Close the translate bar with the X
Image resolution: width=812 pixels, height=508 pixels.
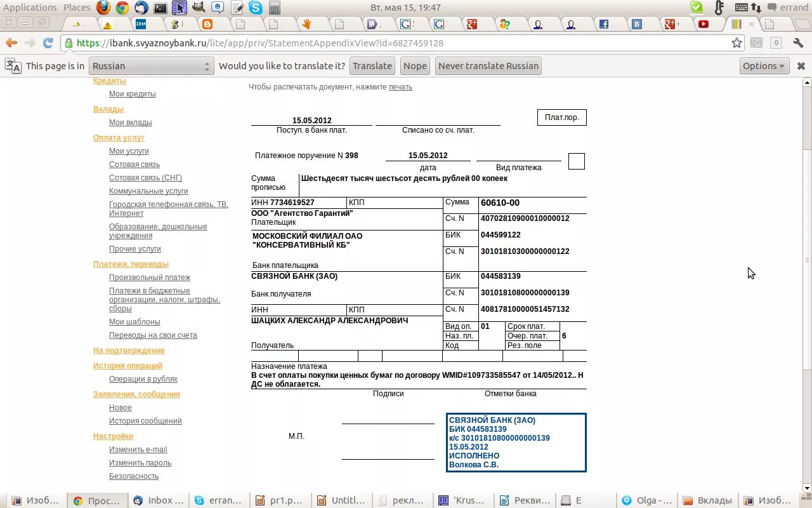pyautogui.click(x=801, y=66)
